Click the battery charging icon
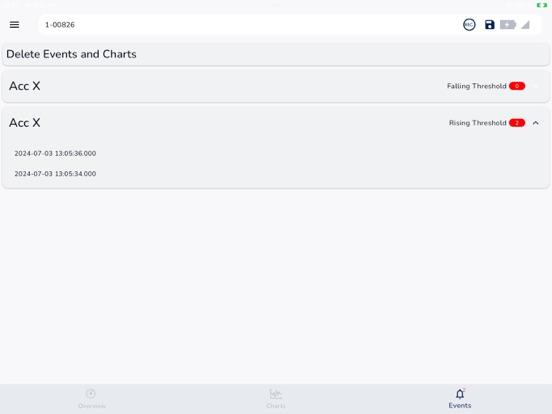Viewport: 552px width, 414px height. pyautogui.click(x=508, y=25)
